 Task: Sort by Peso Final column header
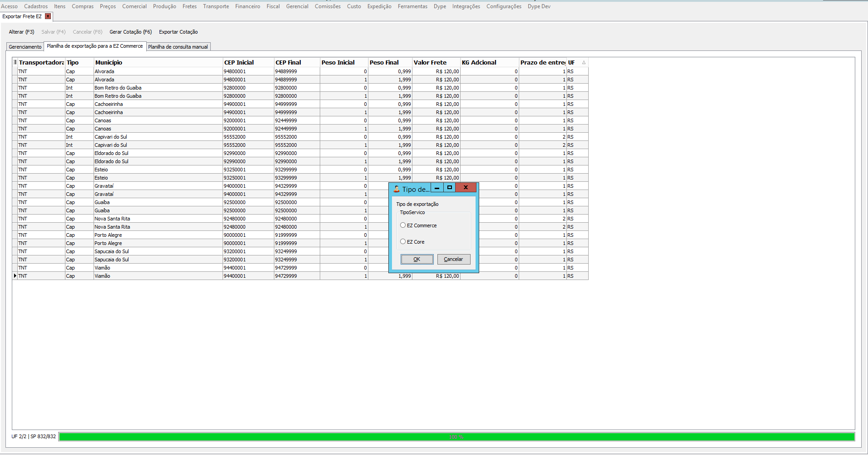click(x=390, y=62)
